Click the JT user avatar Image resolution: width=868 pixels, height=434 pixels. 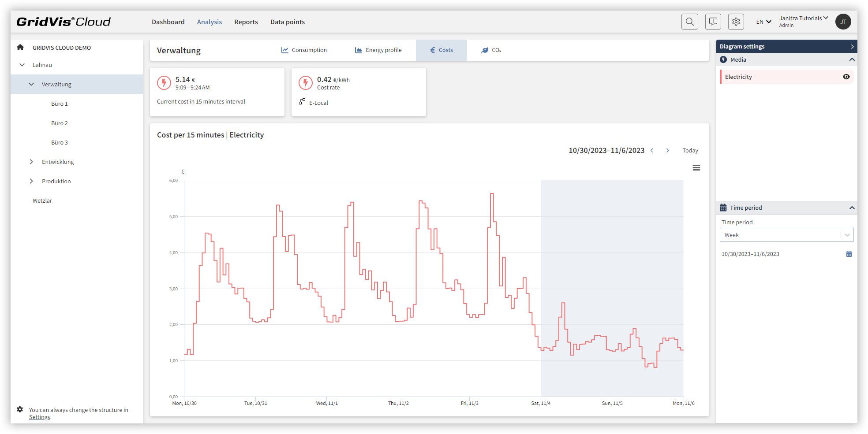click(843, 22)
